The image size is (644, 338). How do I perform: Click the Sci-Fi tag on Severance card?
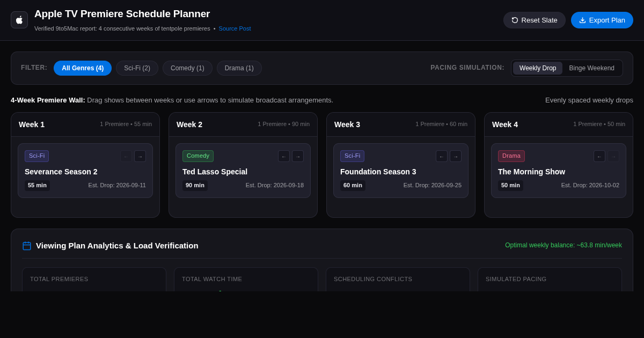pyautogui.click(x=36, y=156)
